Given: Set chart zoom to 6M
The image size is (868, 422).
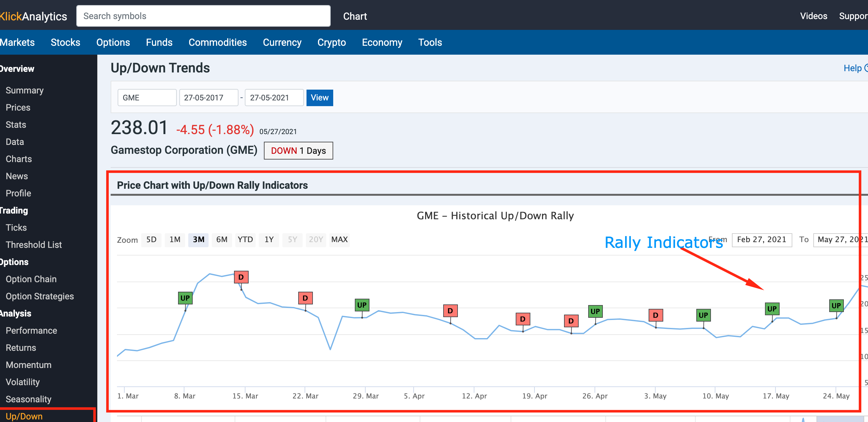Looking at the screenshot, I should click(x=222, y=240).
